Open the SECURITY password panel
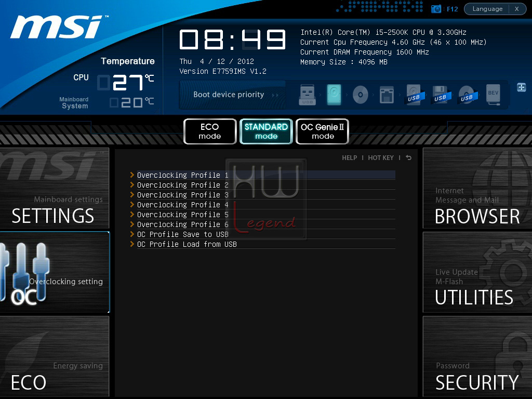 tap(477, 356)
